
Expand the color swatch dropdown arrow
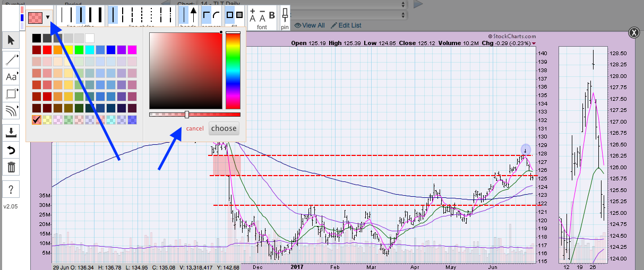(48, 17)
